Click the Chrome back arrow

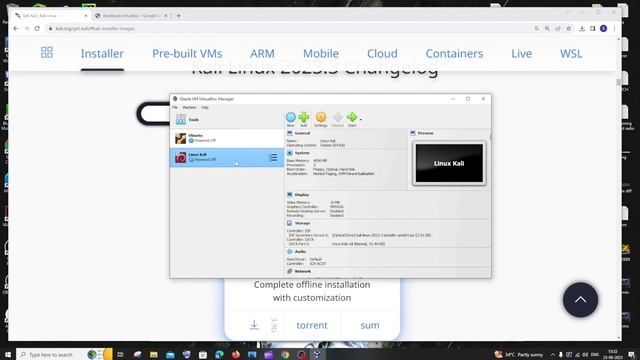coord(16,29)
